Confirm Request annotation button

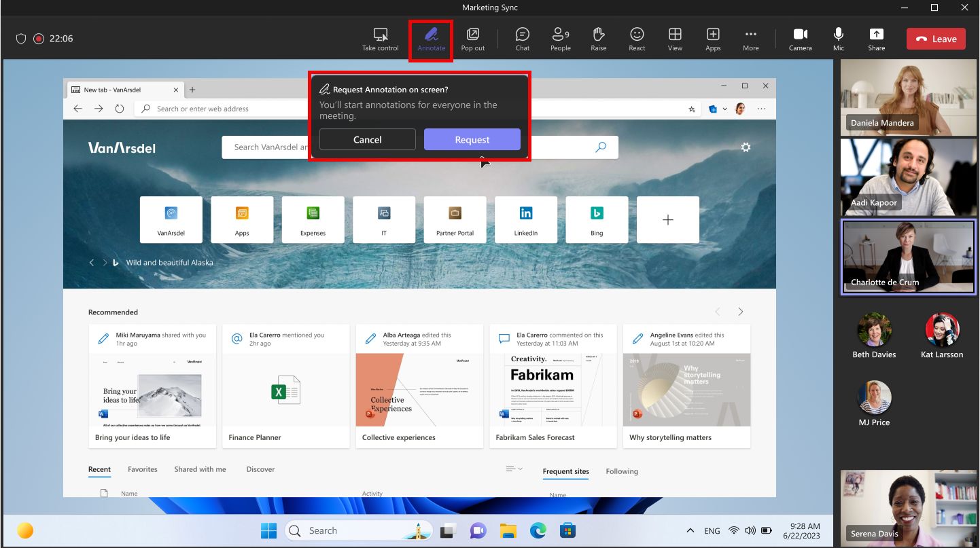tap(472, 139)
